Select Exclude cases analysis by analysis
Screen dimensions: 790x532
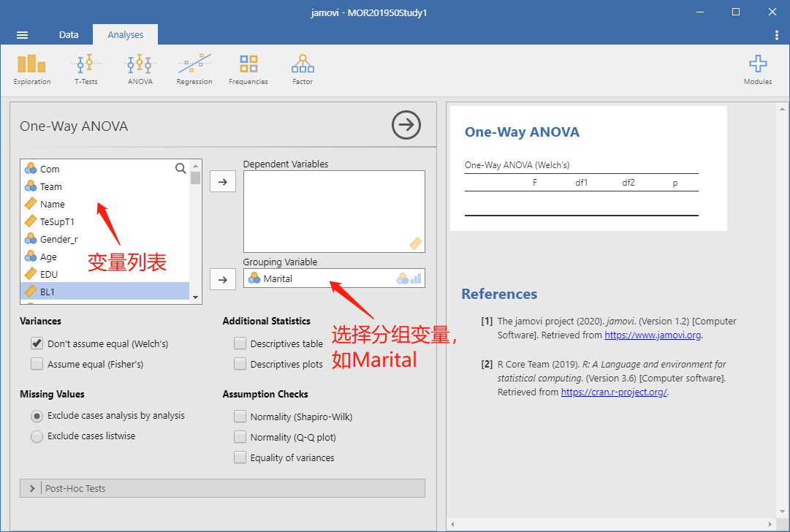click(x=37, y=416)
